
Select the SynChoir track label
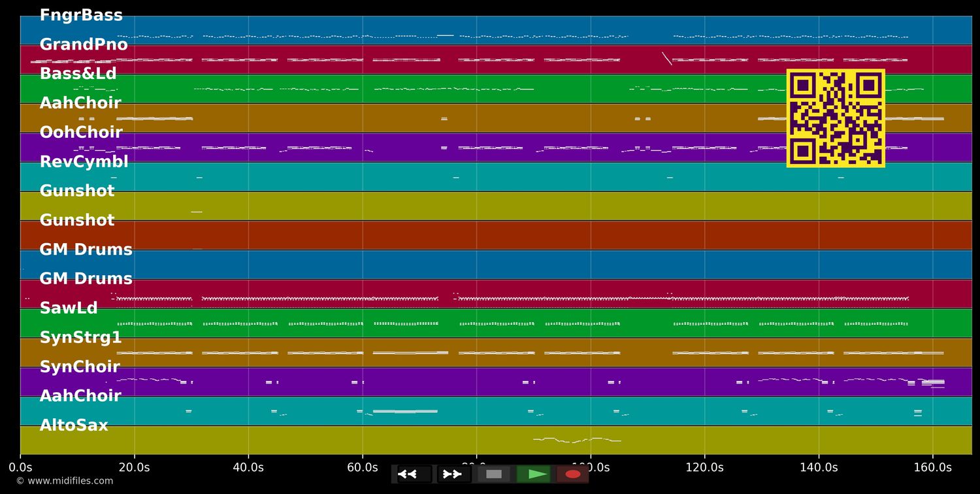(80, 367)
